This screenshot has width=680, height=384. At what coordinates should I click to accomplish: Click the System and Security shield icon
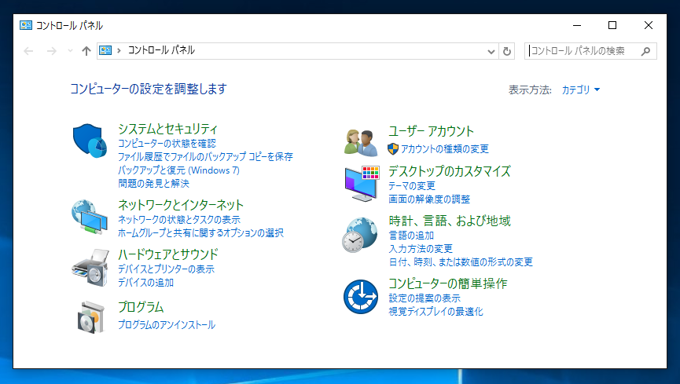point(90,141)
